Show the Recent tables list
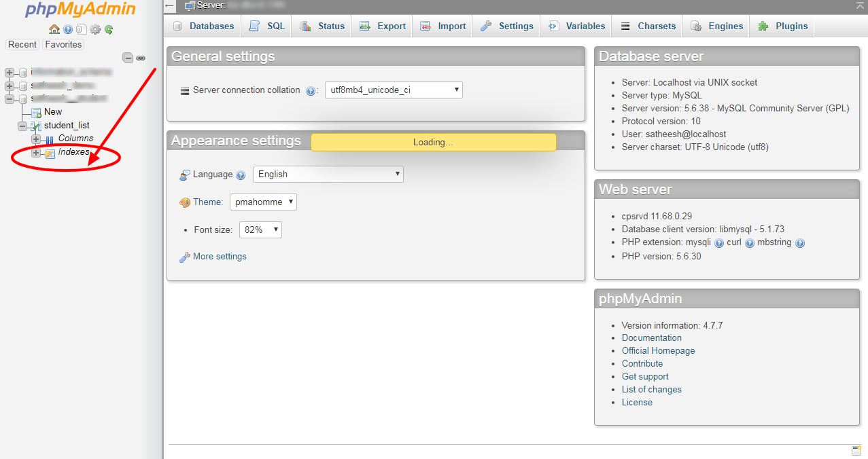The width and height of the screenshot is (868, 459). click(x=22, y=45)
